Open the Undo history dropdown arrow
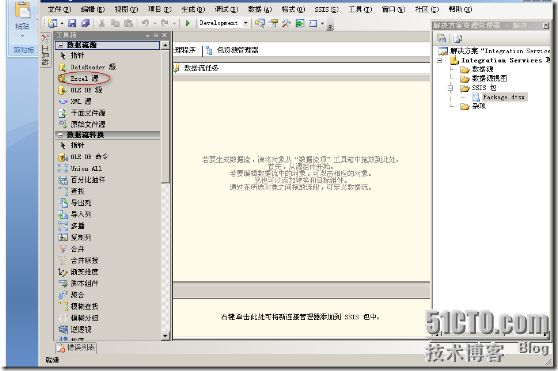Viewport: 558px width, 371px height. click(x=155, y=23)
